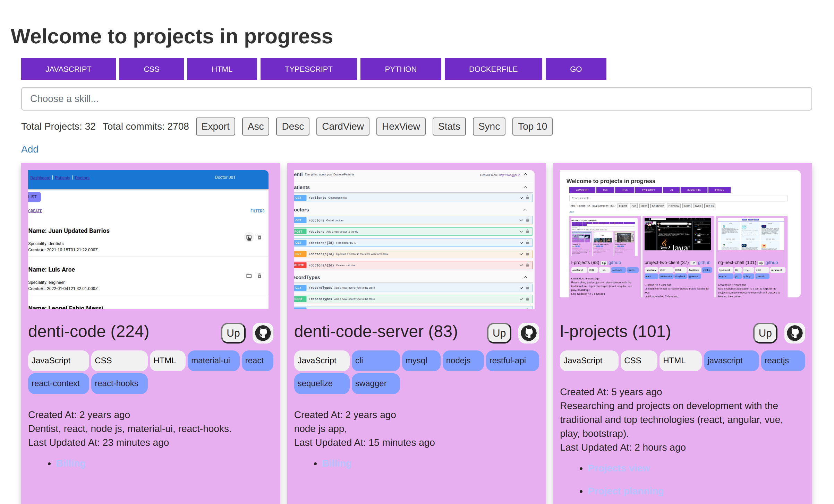Image resolution: width=834 pixels, height=504 pixels.
Task: Click the swagger tag chip
Action: 375,383
